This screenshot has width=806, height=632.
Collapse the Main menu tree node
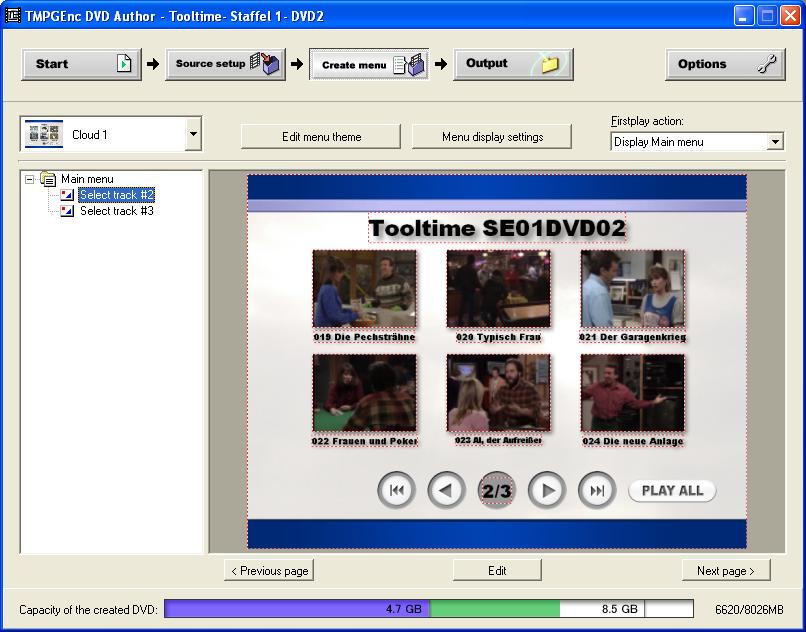(29, 179)
